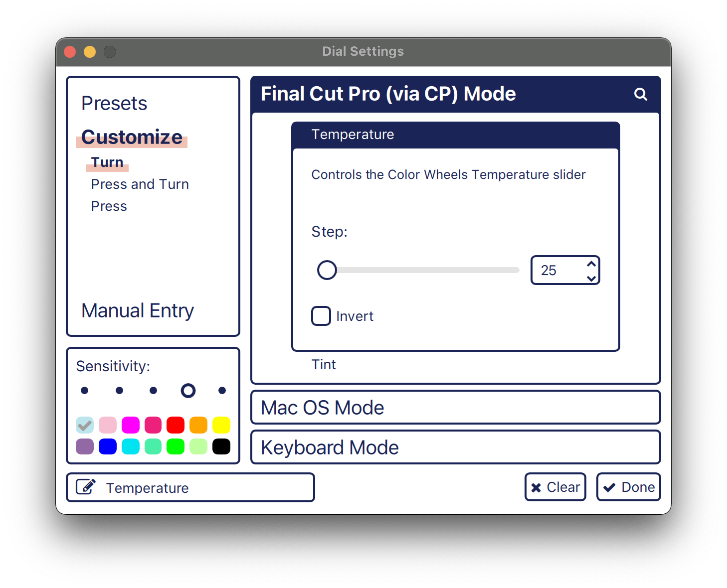727x588 pixels.
Task: Expand the Keyboard Mode section
Action: 455,447
